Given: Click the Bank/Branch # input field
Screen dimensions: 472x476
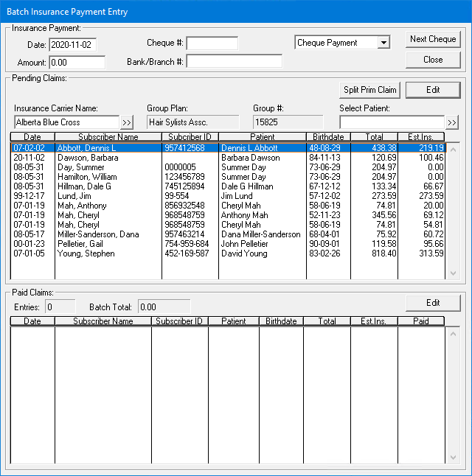Looking at the screenshot, I should (234, 62).
